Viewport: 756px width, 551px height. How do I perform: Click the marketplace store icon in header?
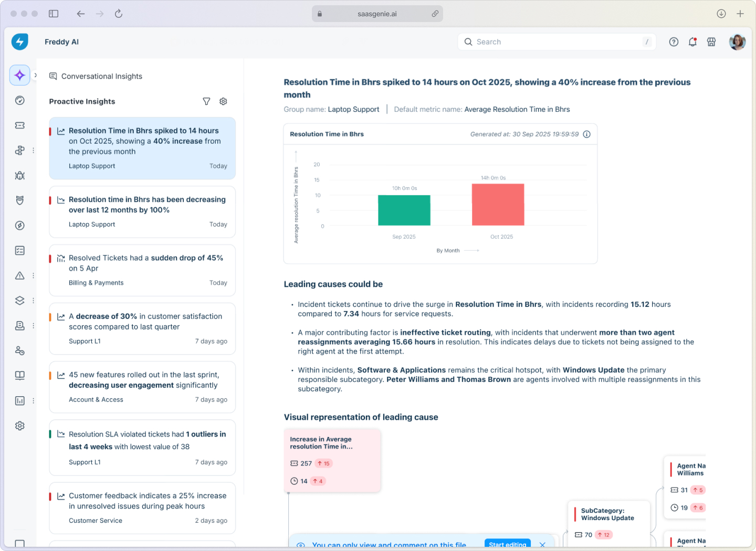[x=711, y=41]
